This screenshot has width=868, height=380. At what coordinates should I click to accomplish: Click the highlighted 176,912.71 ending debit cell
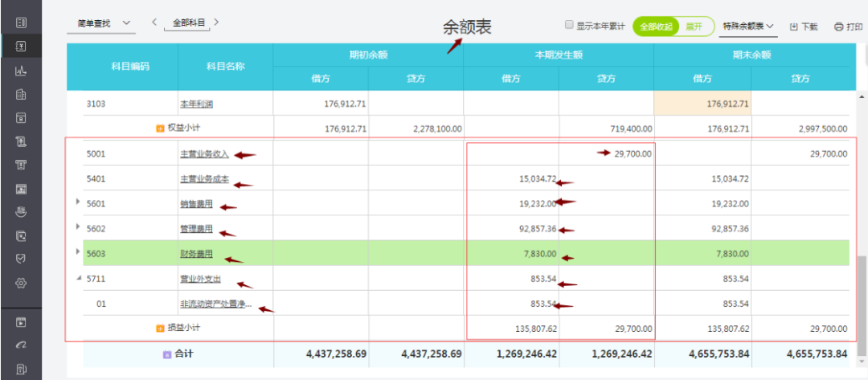(702, 104)
